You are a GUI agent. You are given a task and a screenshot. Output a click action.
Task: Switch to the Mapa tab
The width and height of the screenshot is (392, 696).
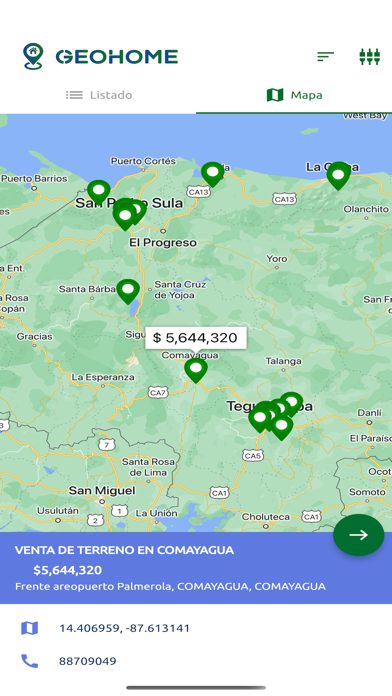[294, 95]
